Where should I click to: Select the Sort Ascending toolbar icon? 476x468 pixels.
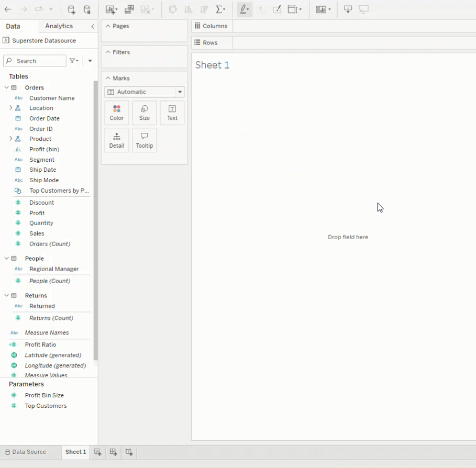[189, 9]
